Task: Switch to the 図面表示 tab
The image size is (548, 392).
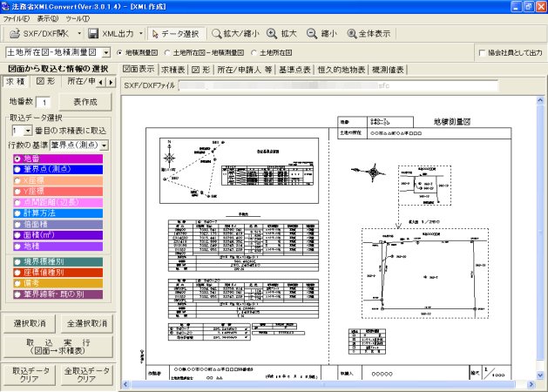Action: [x=139, y=69]
